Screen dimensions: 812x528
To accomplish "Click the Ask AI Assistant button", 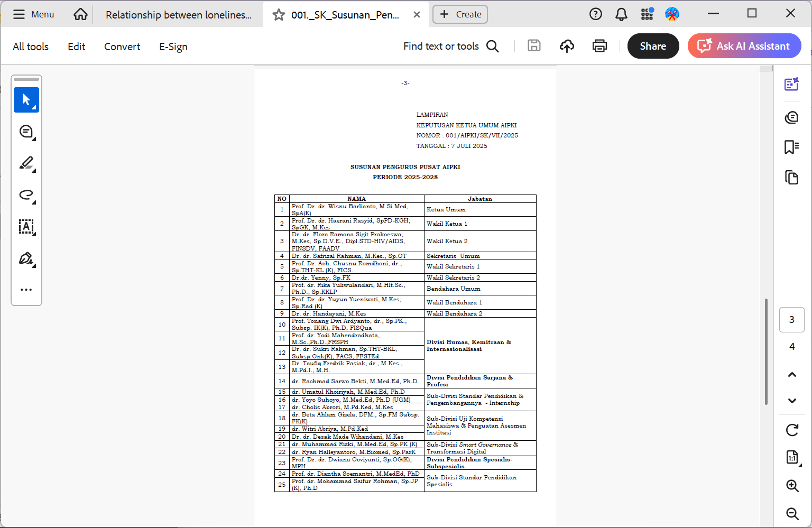I will tap(744, 46).
